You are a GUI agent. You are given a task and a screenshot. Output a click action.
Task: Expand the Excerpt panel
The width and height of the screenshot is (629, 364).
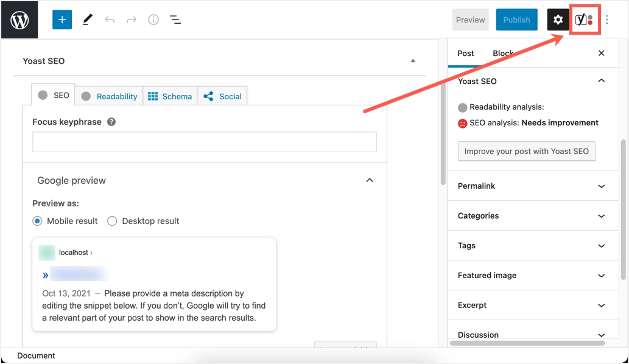point(533,305)
